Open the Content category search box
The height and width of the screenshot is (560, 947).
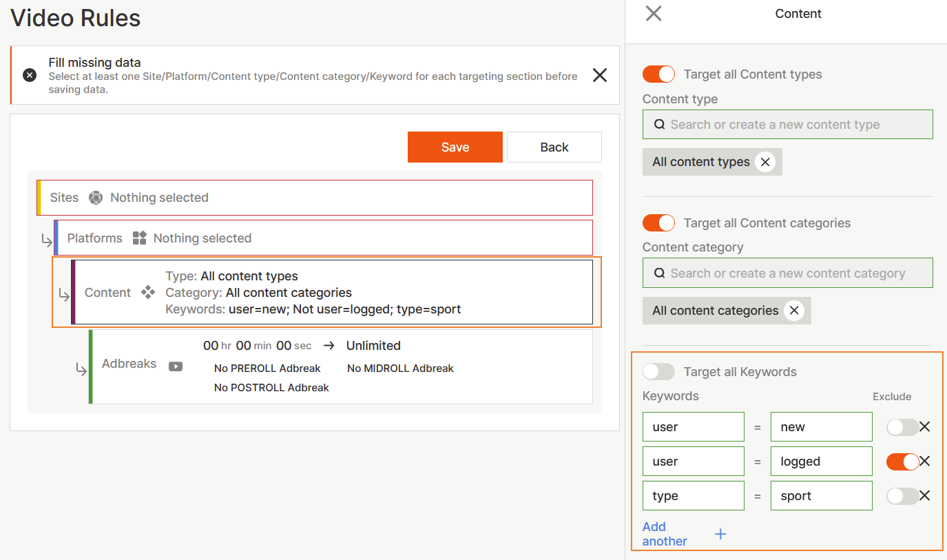[x=787, y=273]
